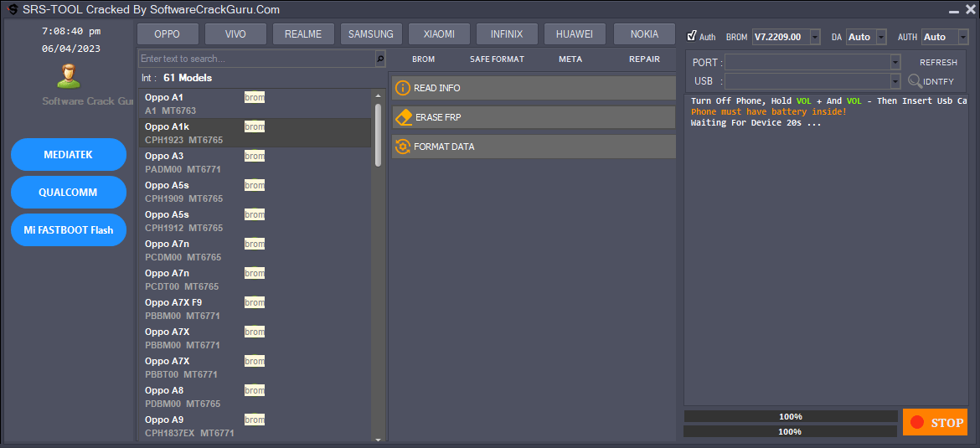Select Oppo A7n PCDT00 model
Image resolution: width=980 pixels, height=448 pixels.
point(255,280)
